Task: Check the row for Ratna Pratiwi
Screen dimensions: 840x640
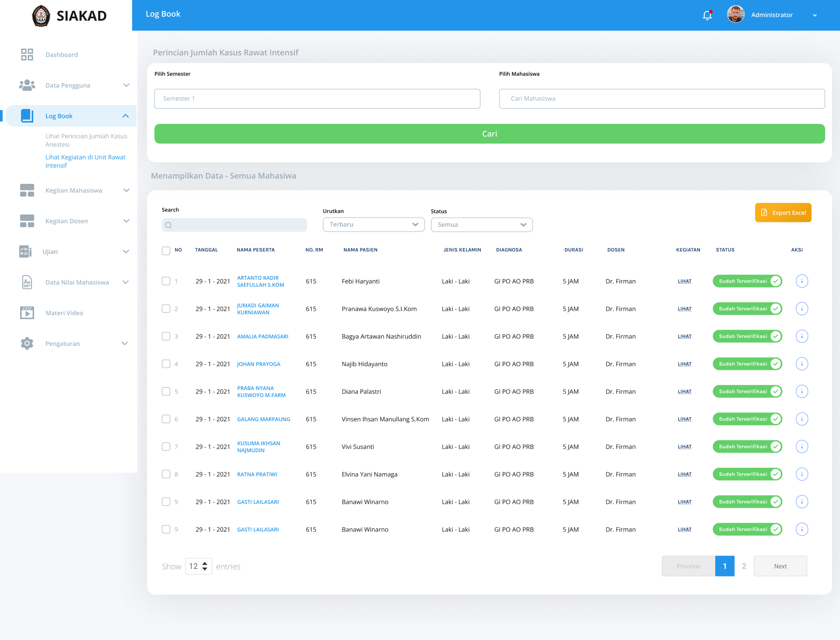Action: pos(166,474)
